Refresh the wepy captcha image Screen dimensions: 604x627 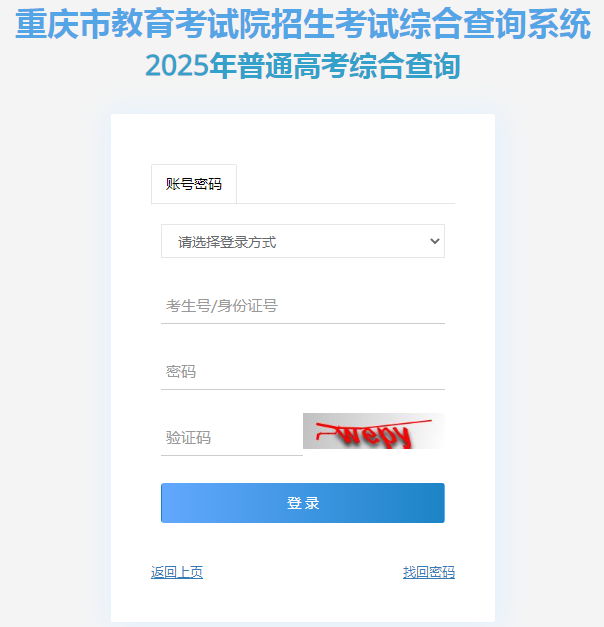coord(374,431)
